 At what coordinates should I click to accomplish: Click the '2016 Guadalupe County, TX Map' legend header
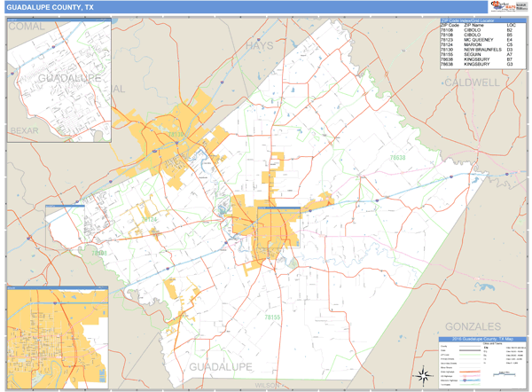click(482, 339)
